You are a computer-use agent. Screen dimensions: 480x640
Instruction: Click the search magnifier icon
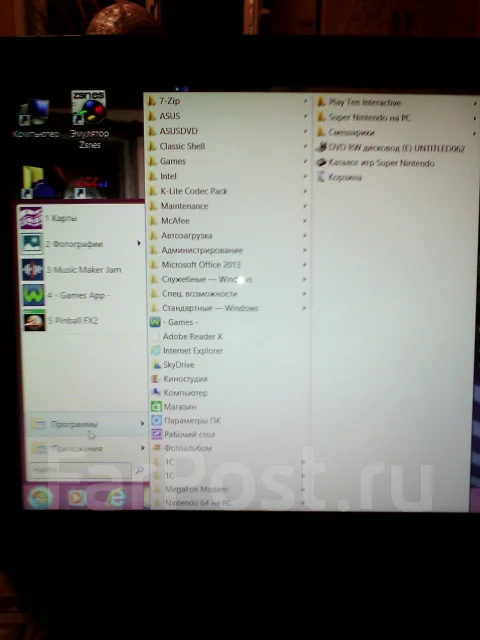(x=140, y=470)
